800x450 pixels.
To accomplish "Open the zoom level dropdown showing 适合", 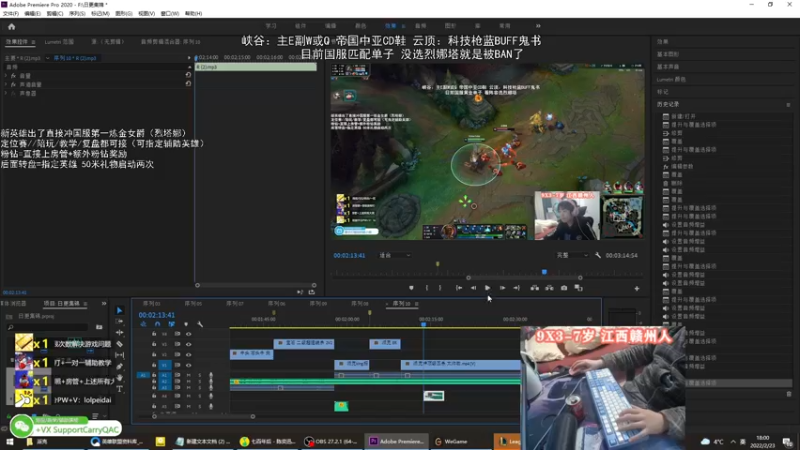I will click(395, 256).
